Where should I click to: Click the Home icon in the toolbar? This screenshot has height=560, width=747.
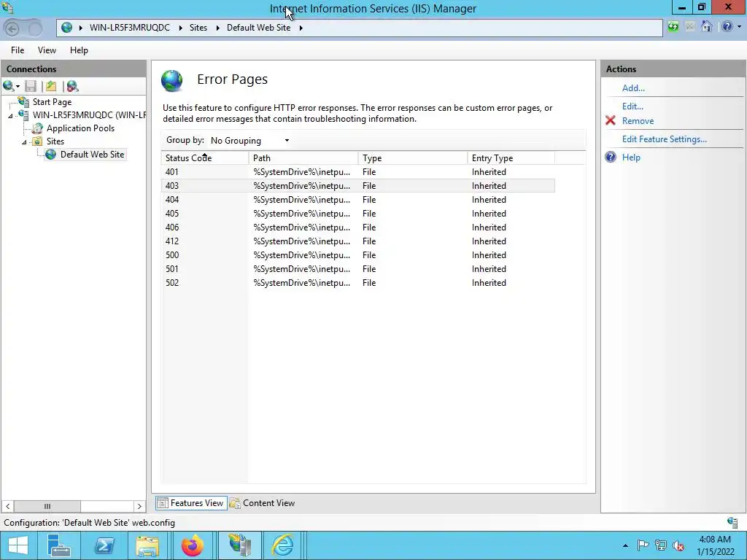click(706, 27)
